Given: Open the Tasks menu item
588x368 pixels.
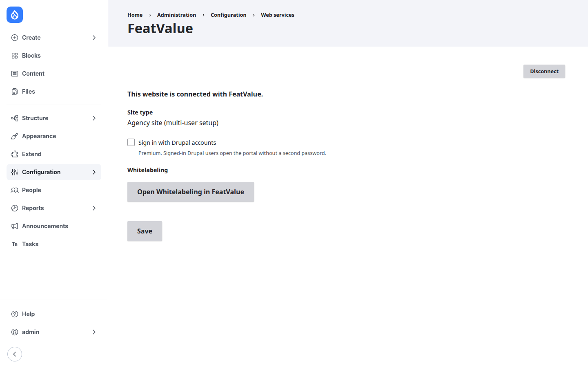Looking at the screenshot, I should tap(54, 244).
